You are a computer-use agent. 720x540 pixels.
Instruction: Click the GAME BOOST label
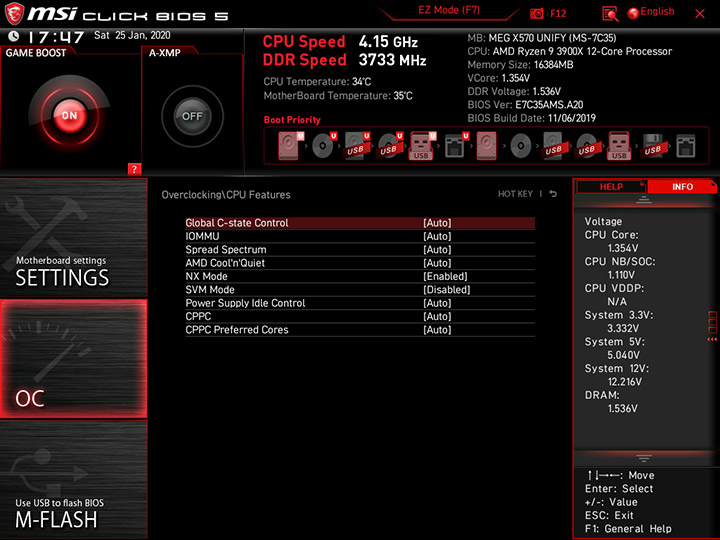click(x=36, y=53)
